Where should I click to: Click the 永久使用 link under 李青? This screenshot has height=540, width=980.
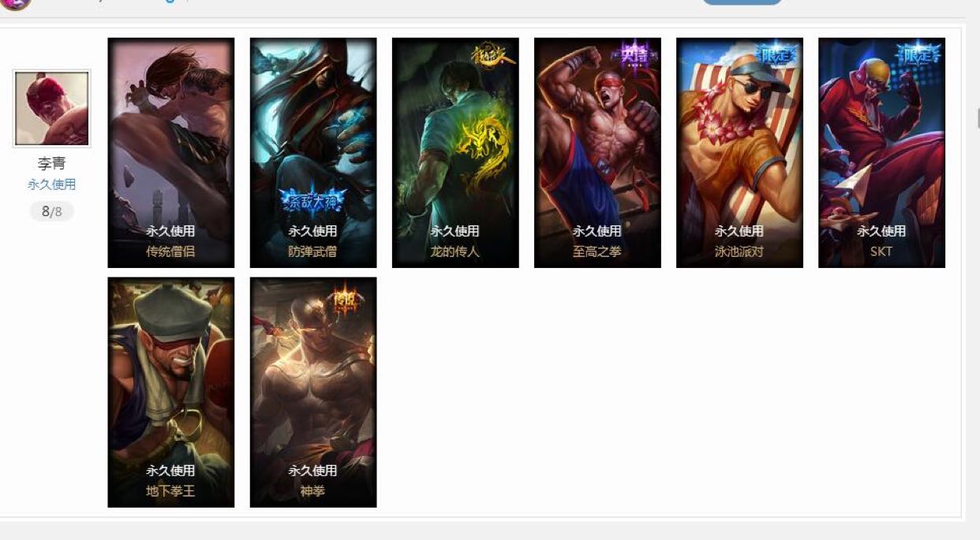click(52, 184)
